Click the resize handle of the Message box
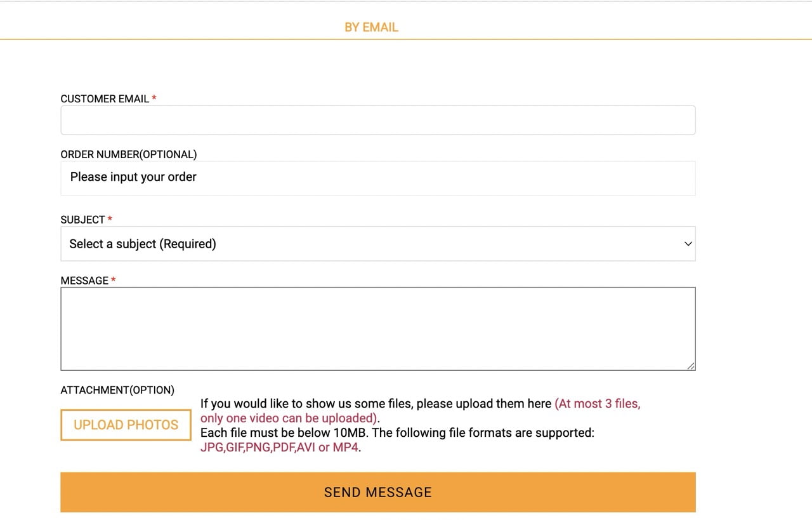Screen dimensions: 812x520 pos(690,366)
